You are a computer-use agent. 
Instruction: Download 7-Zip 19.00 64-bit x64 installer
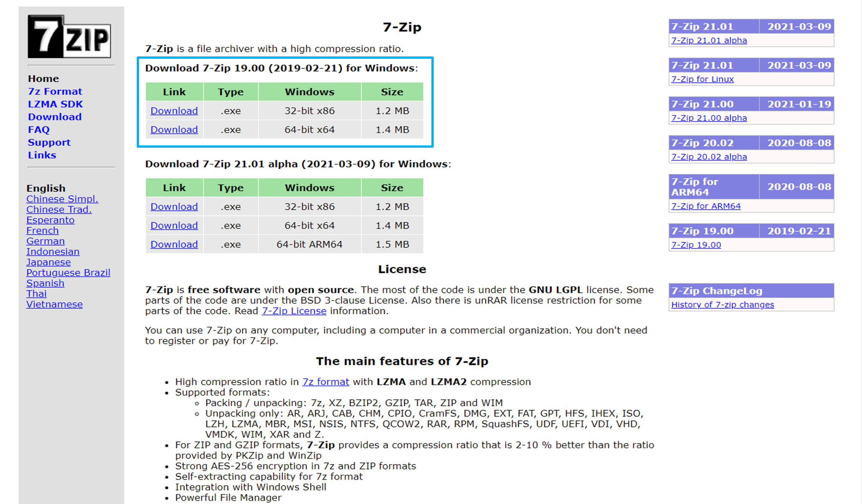(x=174, y=130)
